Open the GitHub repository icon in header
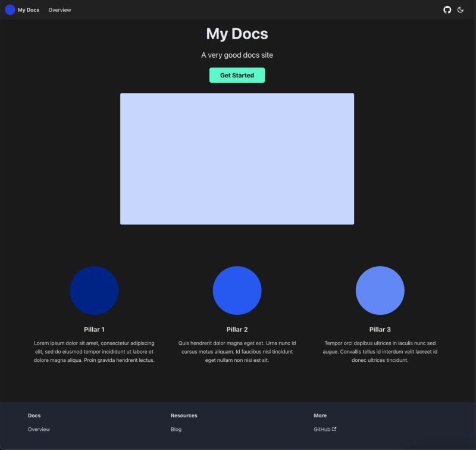Image resolution: width=476 pixels, height=450 pixels. [x=446, y=10]
